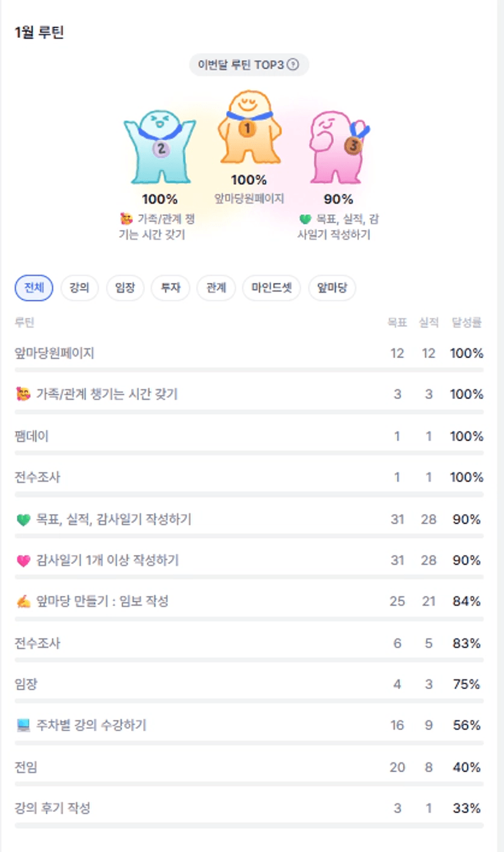Click the blue second-place medal character
The width and height of the screenshot is (504, 852).
pyautogui.click(x=160, y=147)
